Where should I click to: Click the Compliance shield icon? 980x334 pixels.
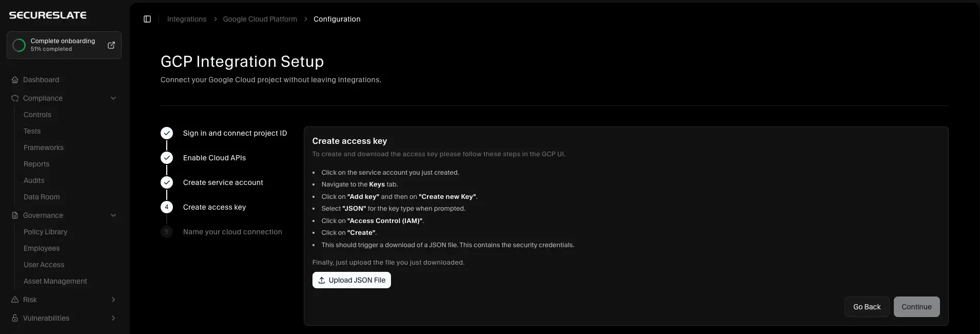[15, 98]
